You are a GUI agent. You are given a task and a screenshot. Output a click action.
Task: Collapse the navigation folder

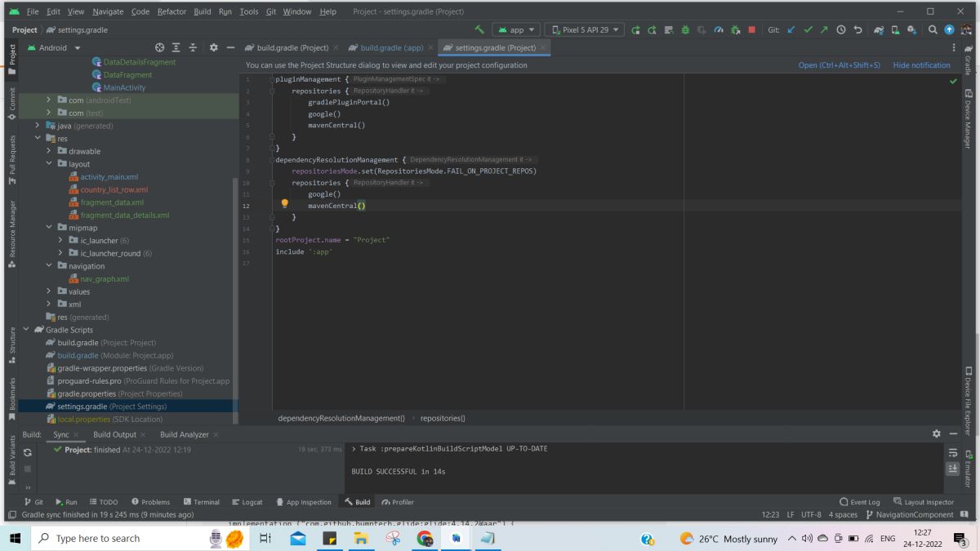[x=49, y=266]
